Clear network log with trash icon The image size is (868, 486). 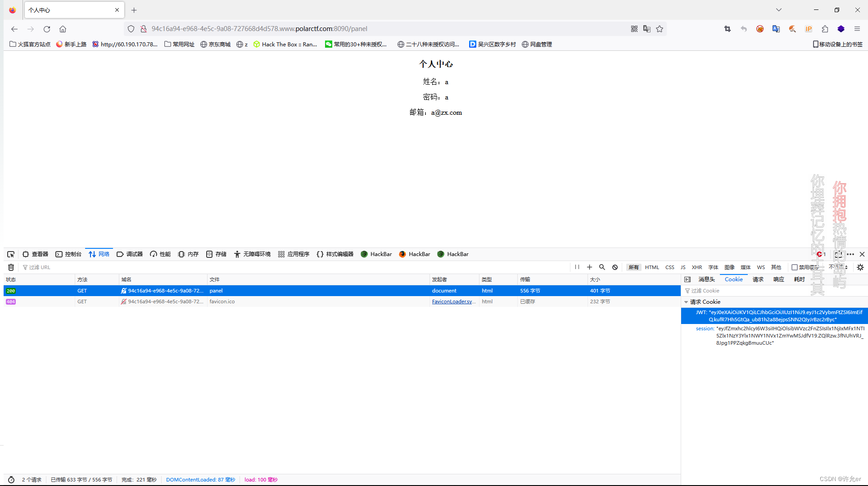point(11,267)
